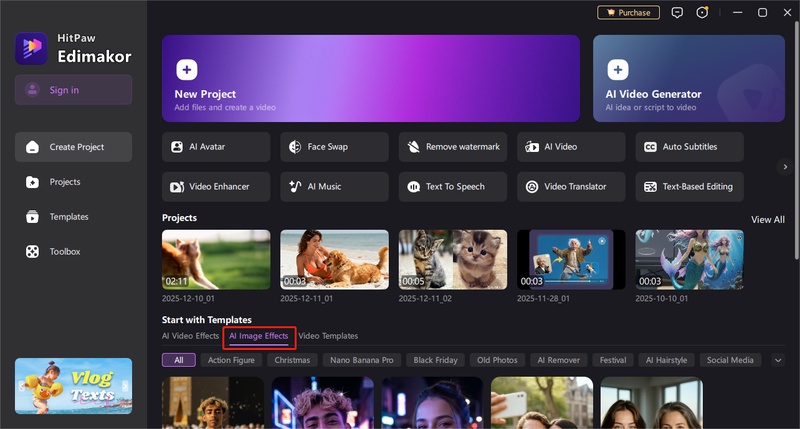Open the Video Enhancer tool
Screen dimensions: 800x429
[215, 187]
